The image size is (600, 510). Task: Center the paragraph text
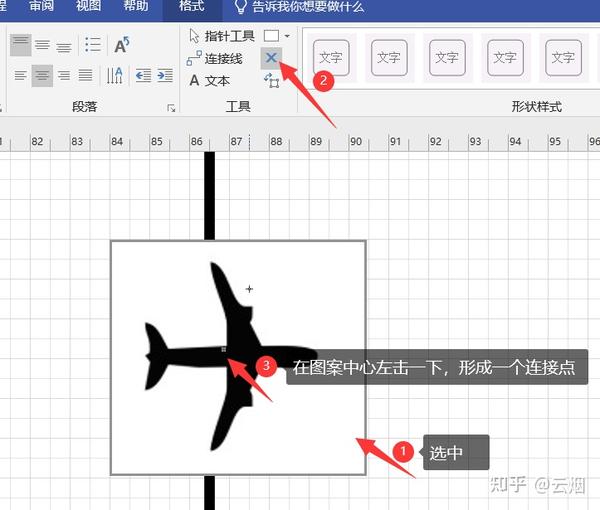pyautogui.click(x=42, y=76)
